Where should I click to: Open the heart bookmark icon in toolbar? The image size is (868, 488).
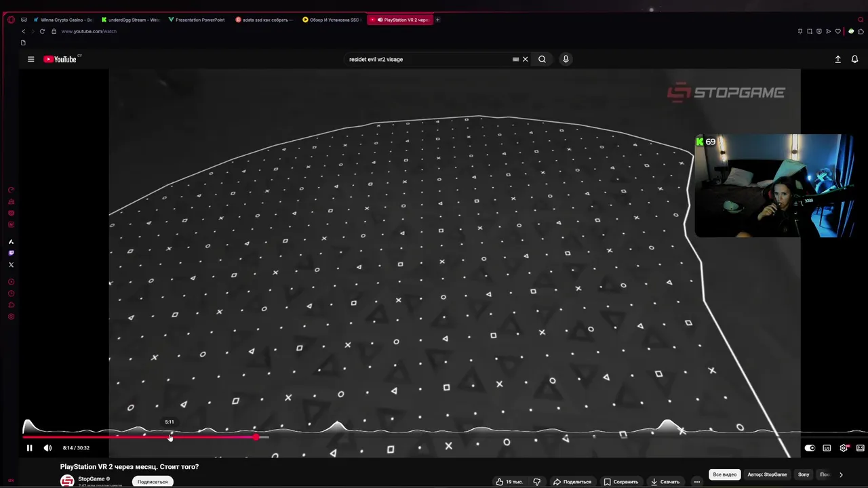tap(838, 31)
